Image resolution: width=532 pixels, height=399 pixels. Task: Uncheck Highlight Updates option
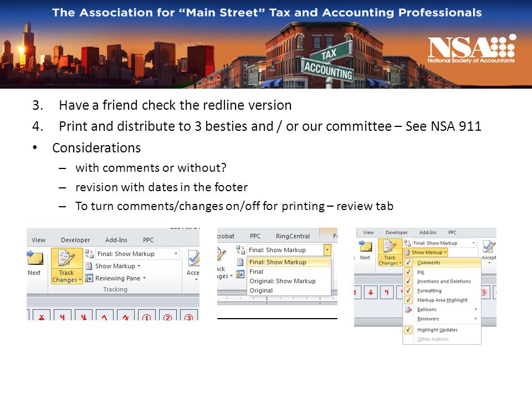click(408, 330)
